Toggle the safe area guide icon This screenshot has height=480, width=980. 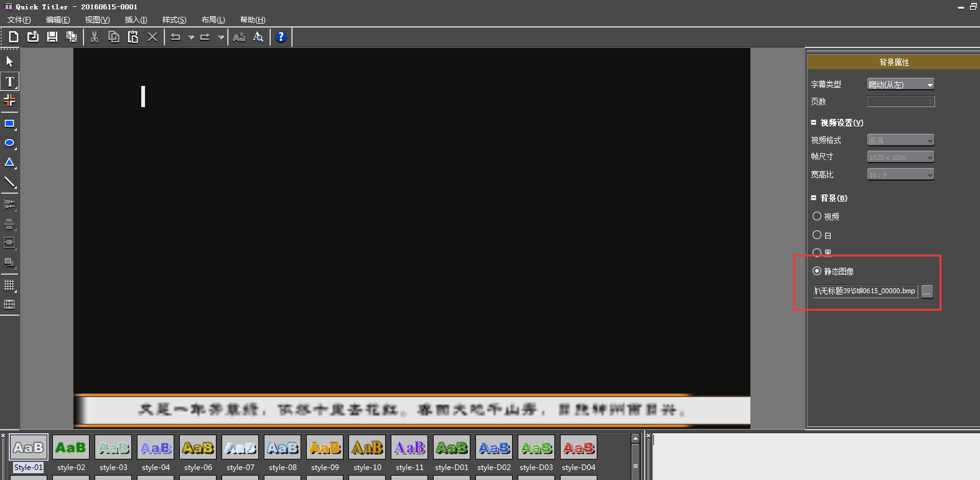tap(9, 304)
